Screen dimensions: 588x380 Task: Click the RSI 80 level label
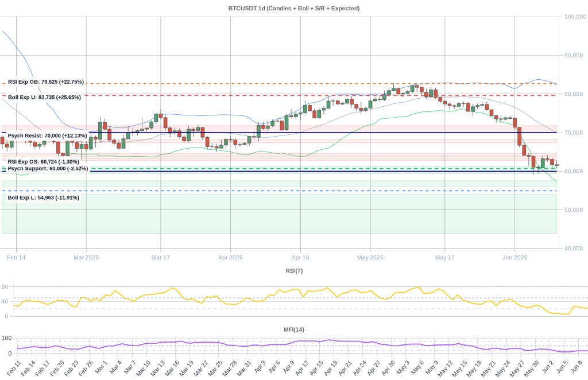[5, 286]
